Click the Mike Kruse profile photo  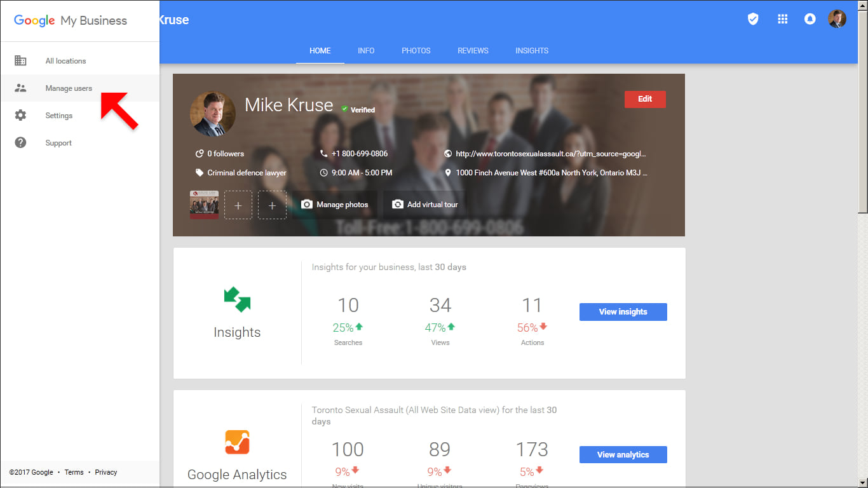point(213,114)
